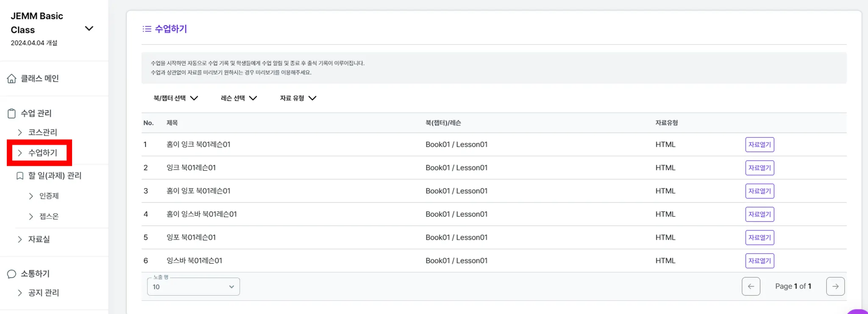Click the row 6 title 잉스바 북01레슨01
This screenshot has width=868, height=314.
click(195, 261)
